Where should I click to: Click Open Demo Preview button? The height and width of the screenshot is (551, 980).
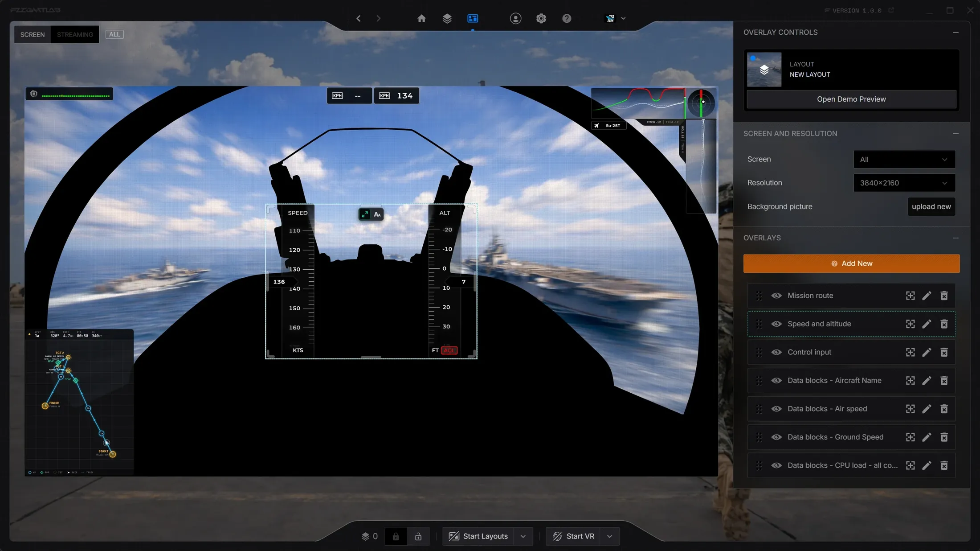[x=851, y=99]
